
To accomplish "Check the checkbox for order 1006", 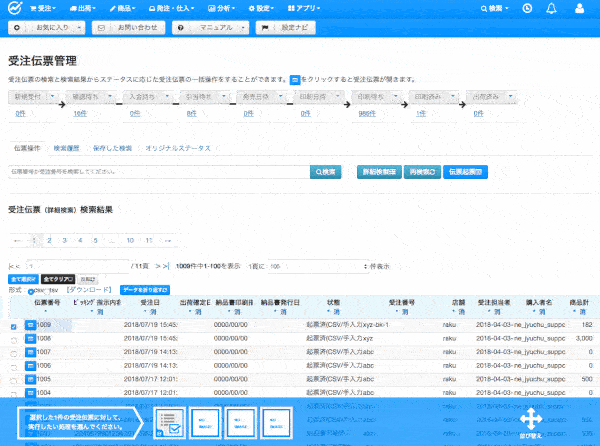I will 14,367.
